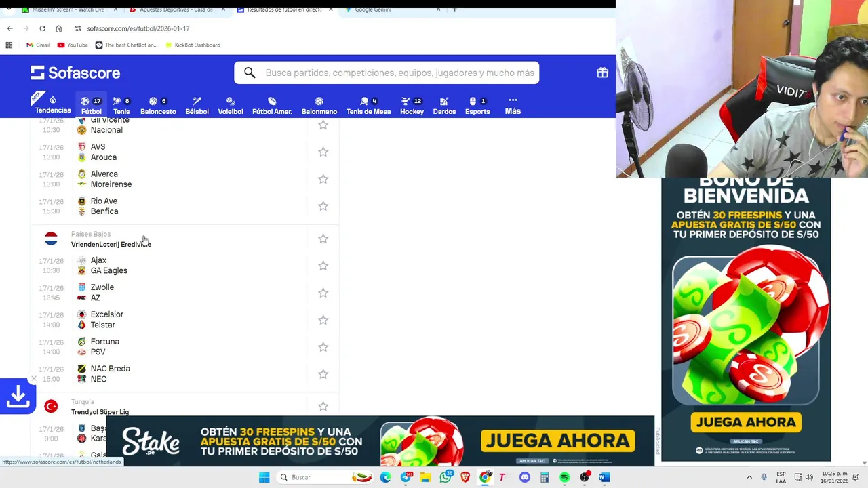Select the Hockey sport icon
Viewport: 868px width, 488px height.
(x=412, y=104)
